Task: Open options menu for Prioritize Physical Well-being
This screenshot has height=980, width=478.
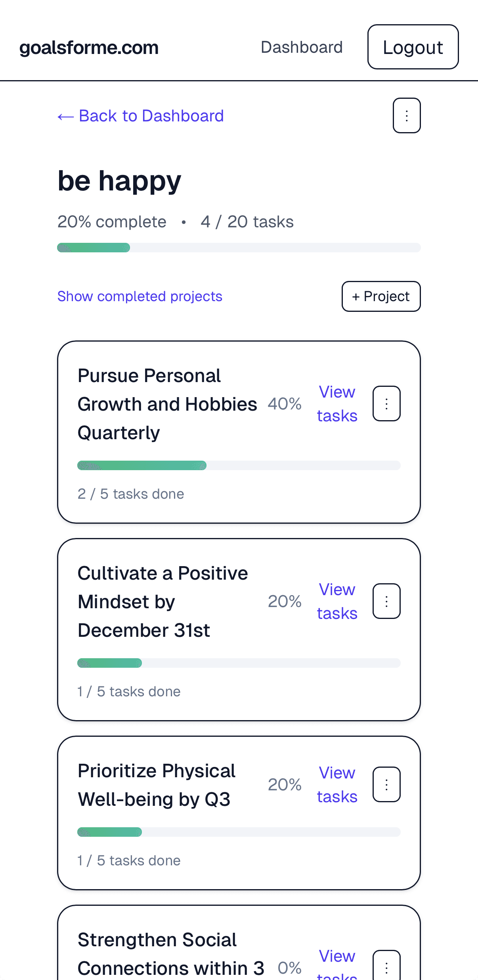Action: (x=386, y=784)
